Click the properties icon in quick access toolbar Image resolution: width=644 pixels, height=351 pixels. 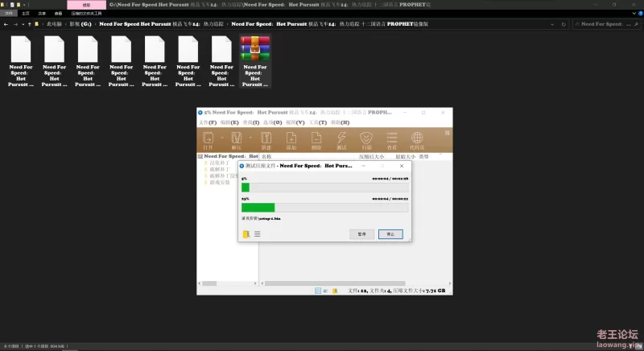tap(12, 5)
